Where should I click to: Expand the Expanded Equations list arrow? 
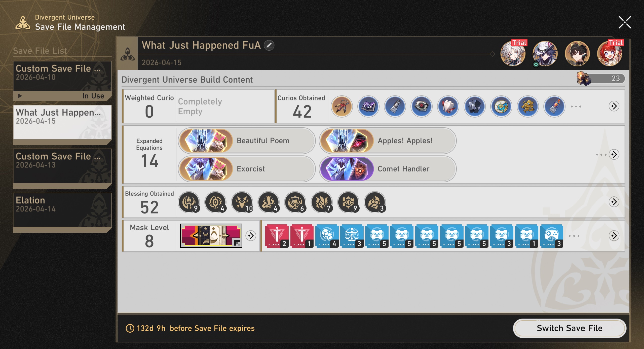[614, 154]
